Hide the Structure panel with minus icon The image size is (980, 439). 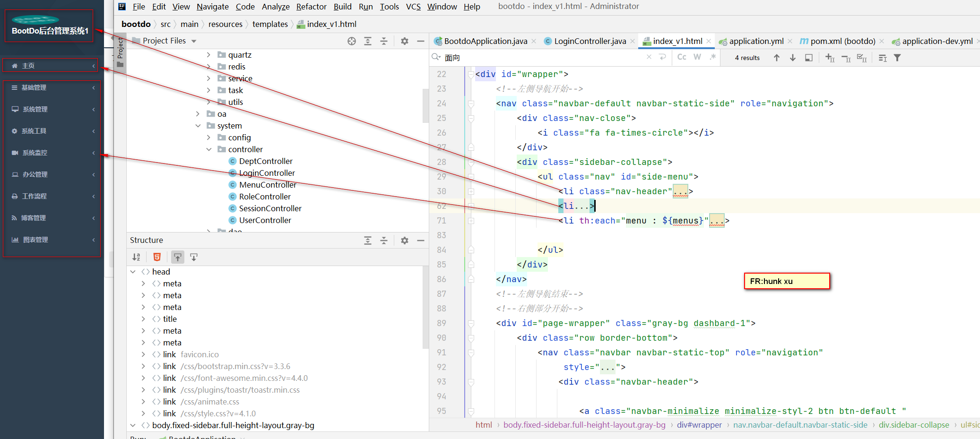(421, 241)
